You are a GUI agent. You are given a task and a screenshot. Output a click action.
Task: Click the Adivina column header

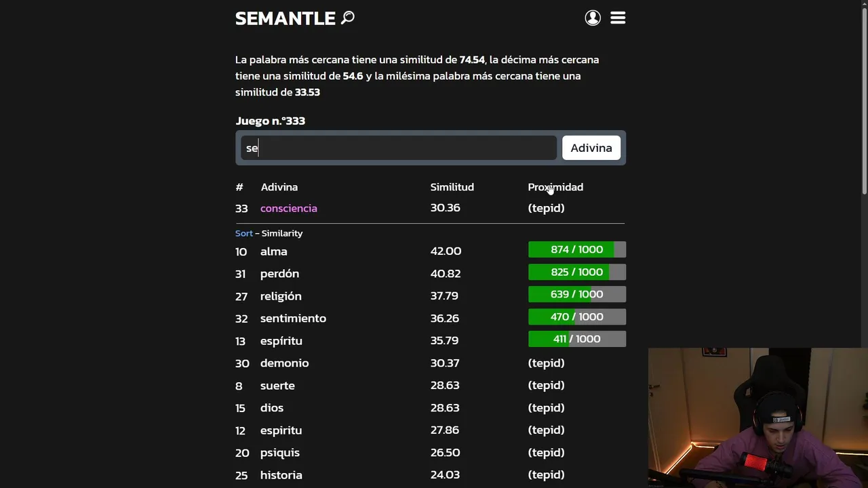(279, 187)
